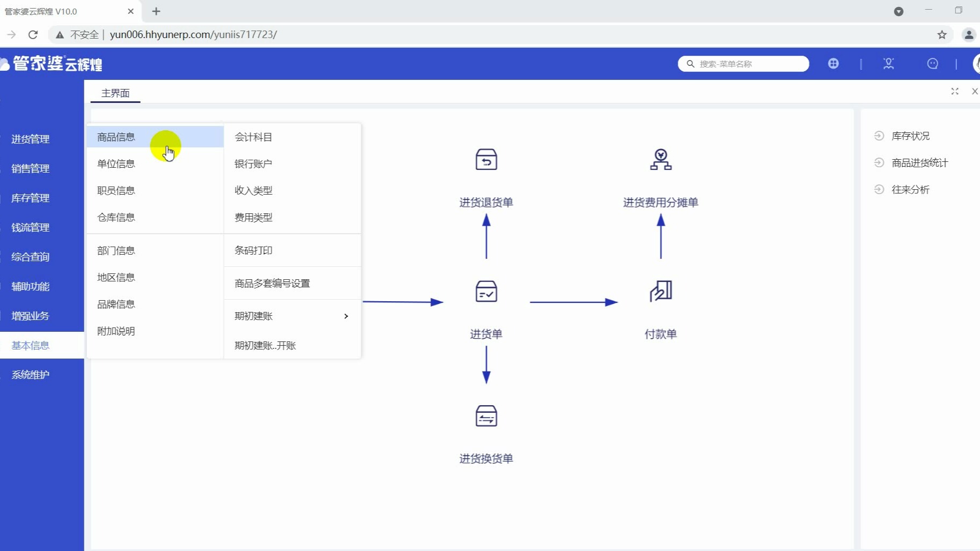The width and height of the screenshot is (980, 551).
Task: Switch to the 主界面 tab
Action: 115,92
